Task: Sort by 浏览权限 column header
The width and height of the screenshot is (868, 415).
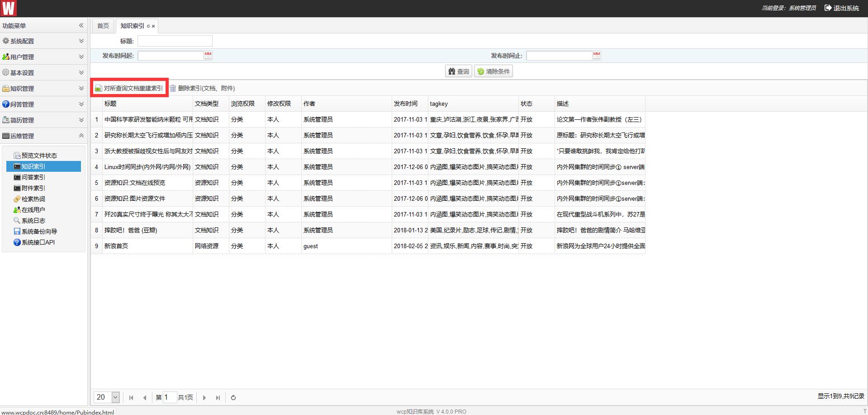Action: 247,104
